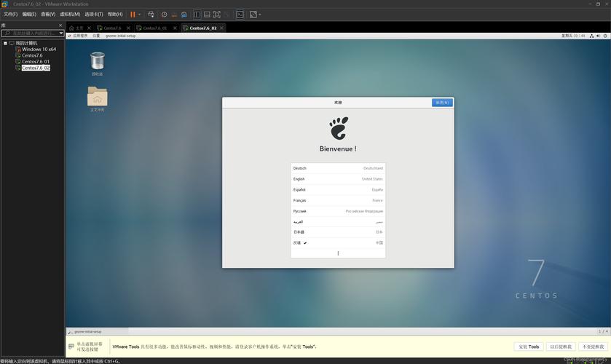Expand the library search box dropdown arrow
This screenshot has height=364, width=611.
click(x=61, y=33)
